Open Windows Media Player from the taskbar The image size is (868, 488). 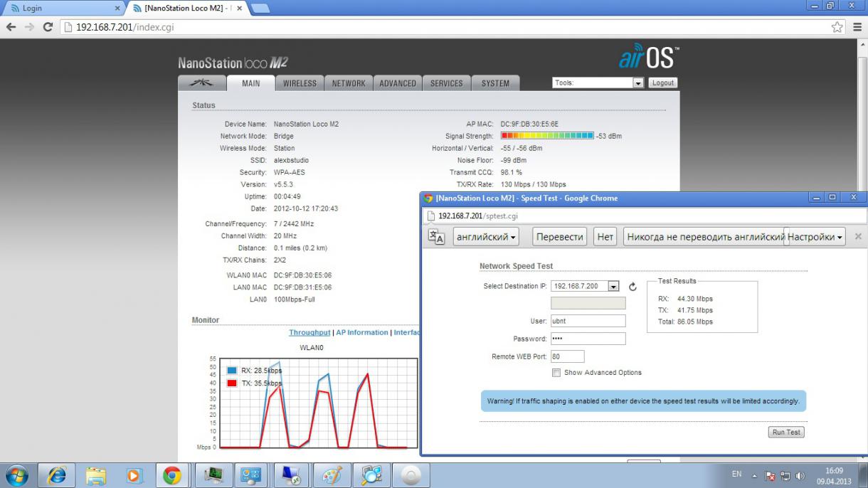pyautogui.click(x=133, y=474)
